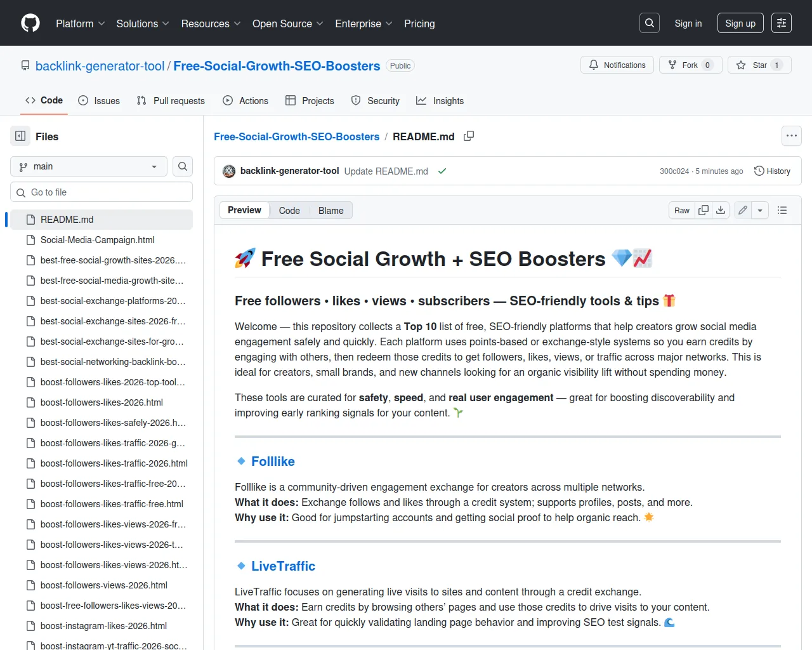Open the document outline icon
Viewport: 812px width, 650px height.
[782, 211]
